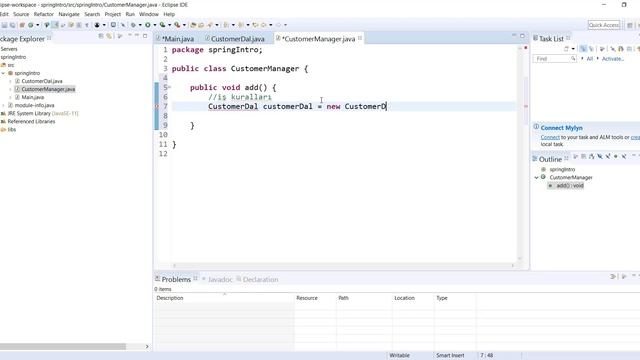Click the Save All toolbar icon

[x=12, y=25]
